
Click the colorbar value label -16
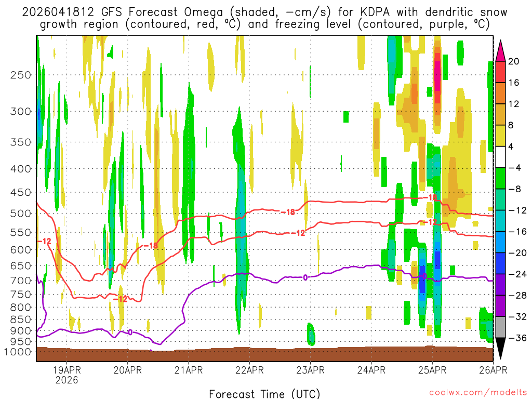[x=518, y=232]
